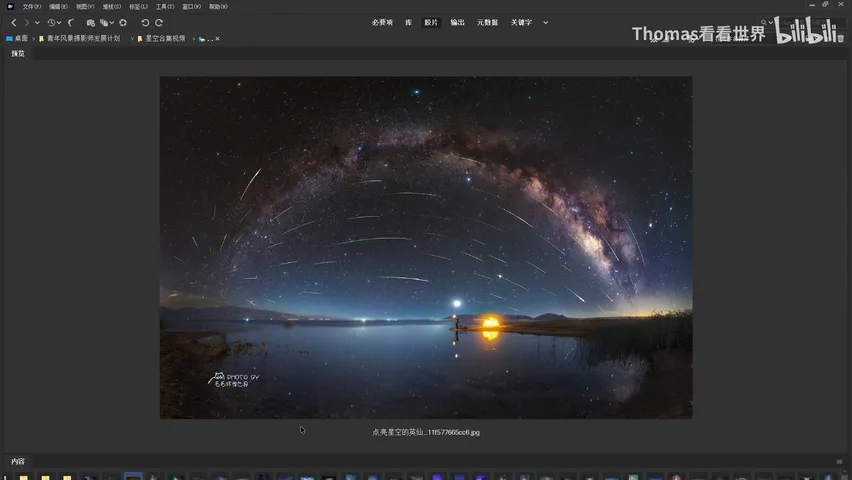
Task: Click the boomerang return icon
Action: tap(71, 23)
